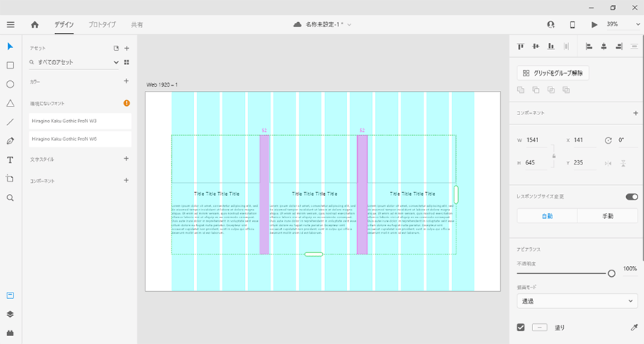Add a new color asset
The height and width of the screenshot is (344, 644).
[126, 81]
